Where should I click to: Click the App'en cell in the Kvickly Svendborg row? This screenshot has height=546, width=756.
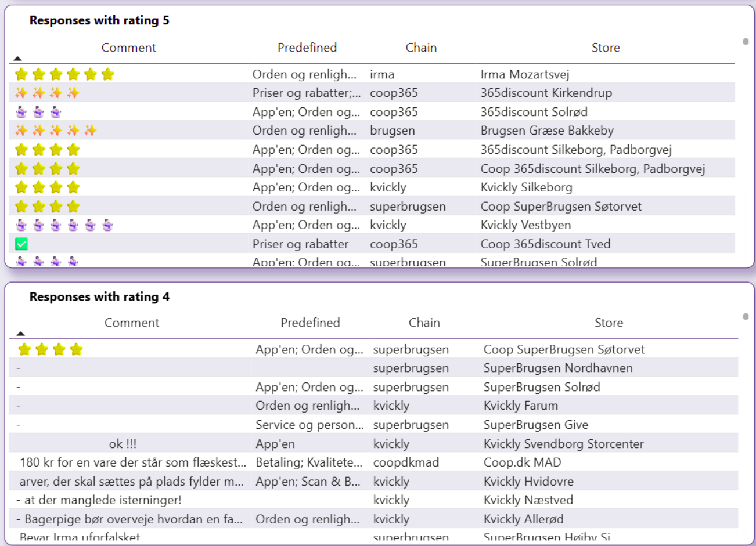275,444
